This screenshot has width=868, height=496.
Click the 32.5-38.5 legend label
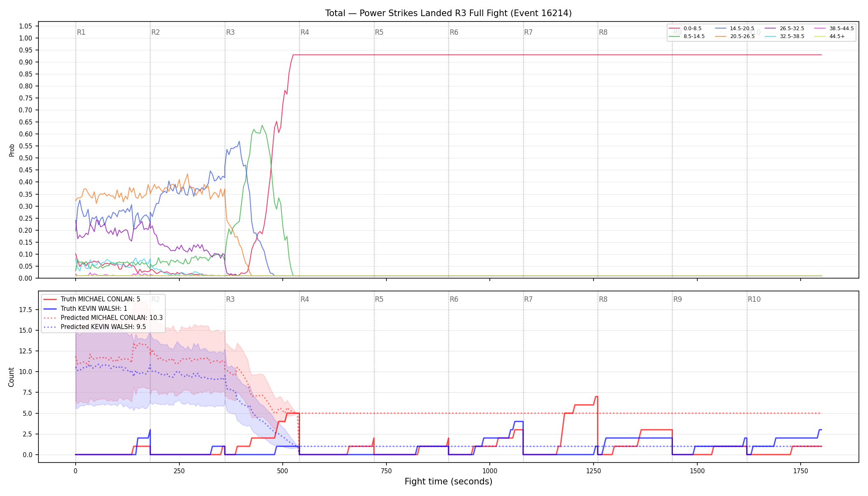792,36
